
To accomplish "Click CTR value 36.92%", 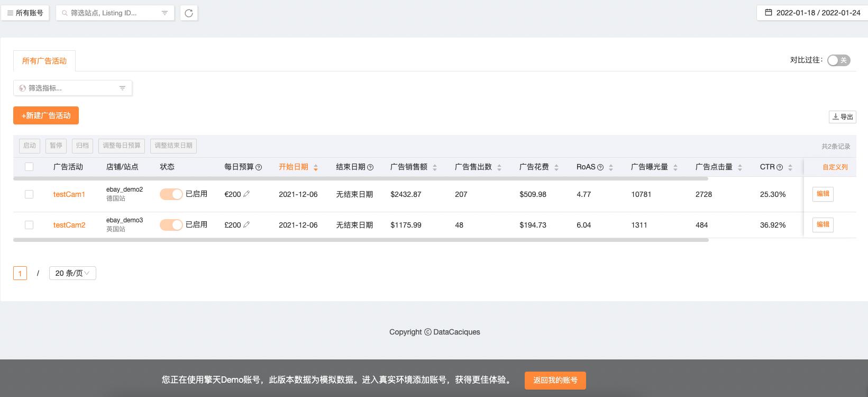I will pos(773,225).
